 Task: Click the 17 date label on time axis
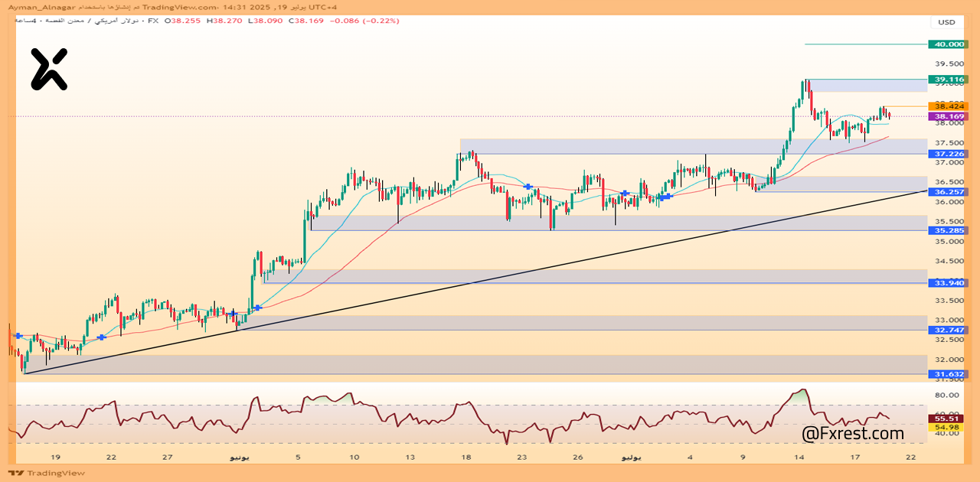point(854,457)
